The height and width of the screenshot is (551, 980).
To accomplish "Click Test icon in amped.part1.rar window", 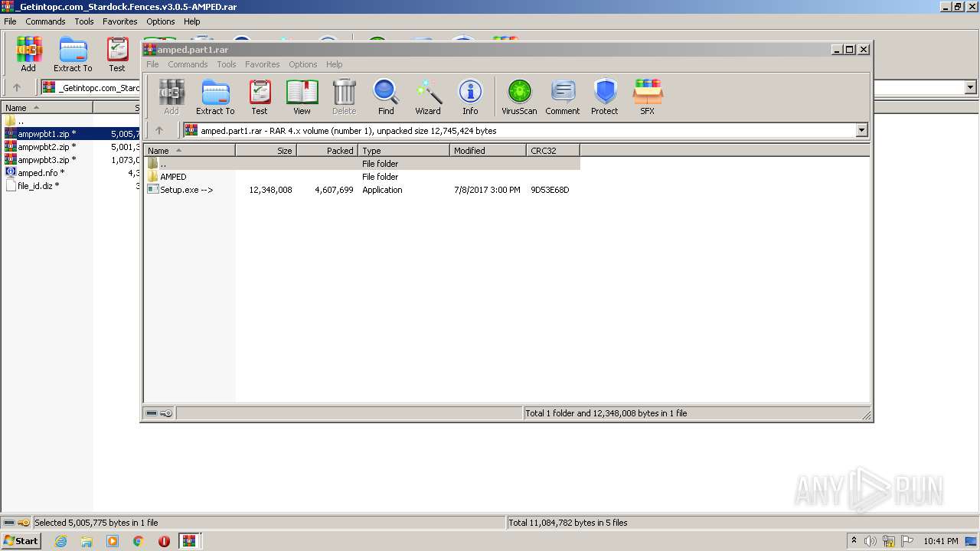I will [x=260, y=97].
